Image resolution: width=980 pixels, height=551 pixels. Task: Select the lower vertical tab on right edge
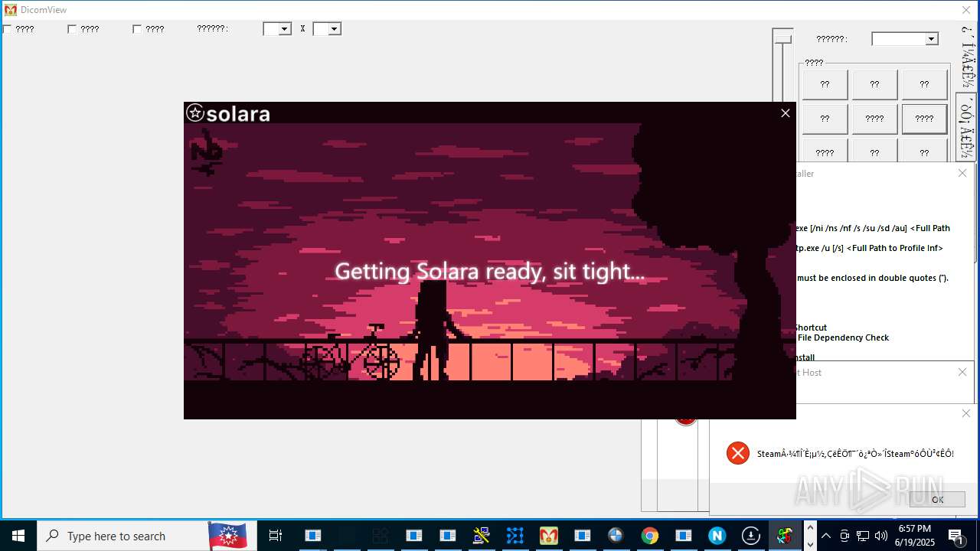point(967,127)
